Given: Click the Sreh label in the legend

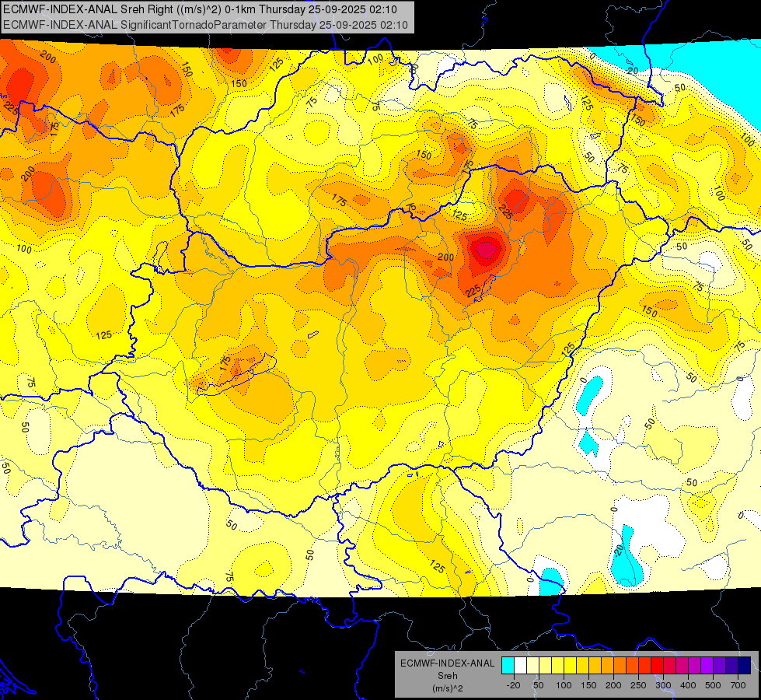Looking at the screenshot, I should 448,676.
